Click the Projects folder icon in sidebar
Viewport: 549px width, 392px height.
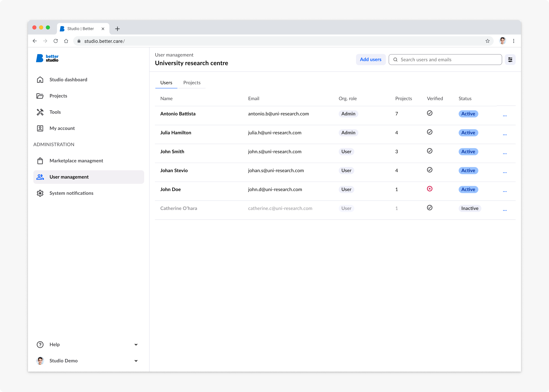(40, 96)
